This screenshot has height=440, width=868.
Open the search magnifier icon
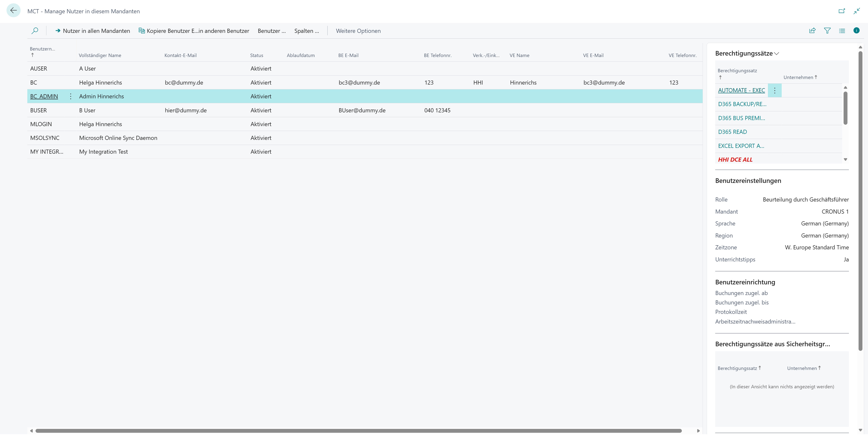click(x=35, y=31)
